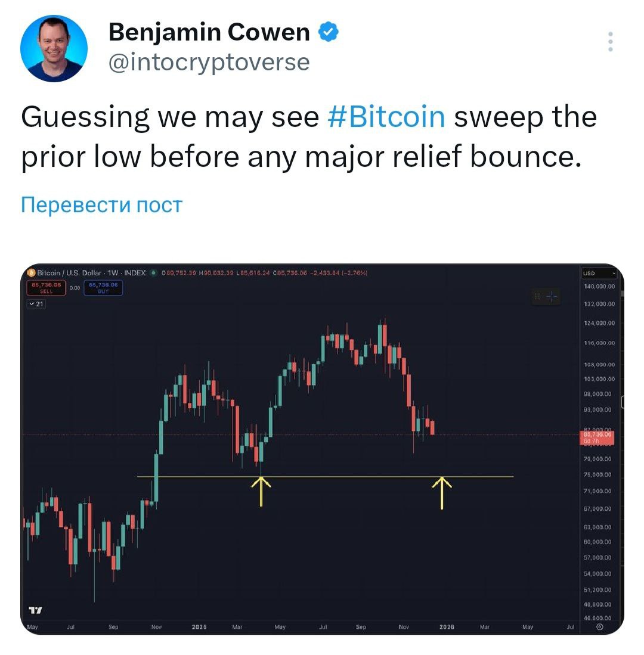Open the @intocryptoverse handle
This screenshot has height=655, width=644.
point(209,62)
